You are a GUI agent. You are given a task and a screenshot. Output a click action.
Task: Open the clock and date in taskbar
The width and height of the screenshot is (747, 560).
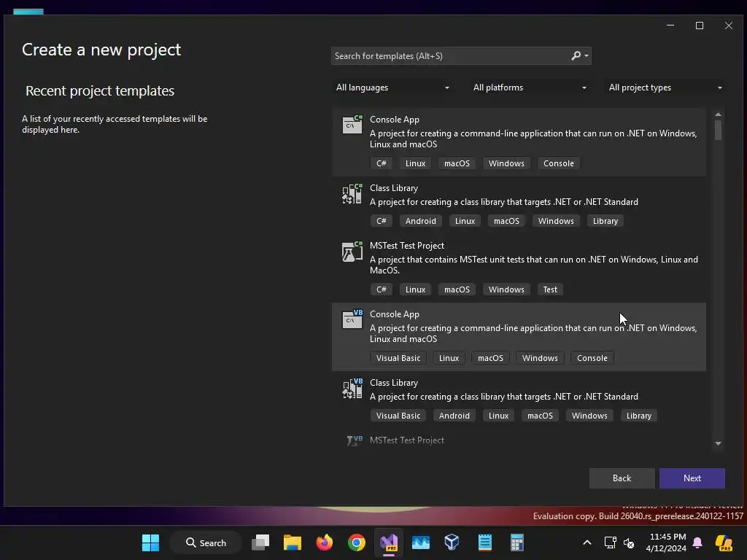[x=667, y=542]
